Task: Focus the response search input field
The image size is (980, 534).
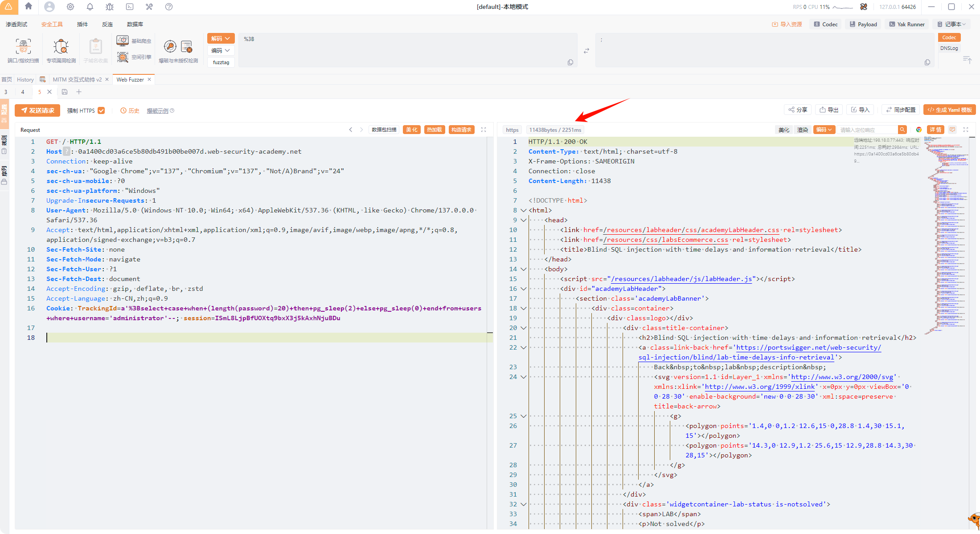Action: 867,130
